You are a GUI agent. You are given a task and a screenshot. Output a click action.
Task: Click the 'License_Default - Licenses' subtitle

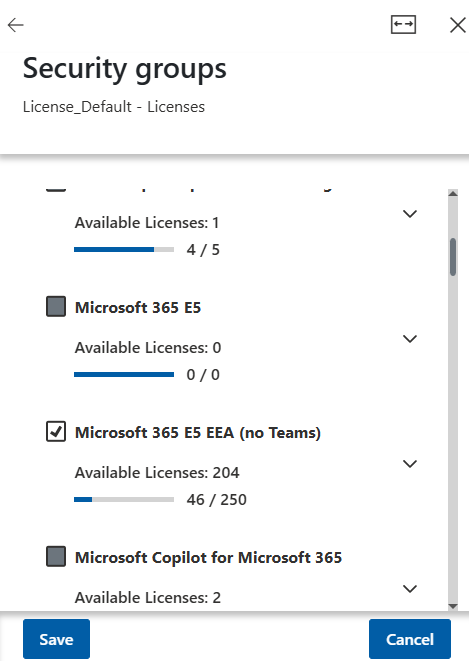point(114,107)
